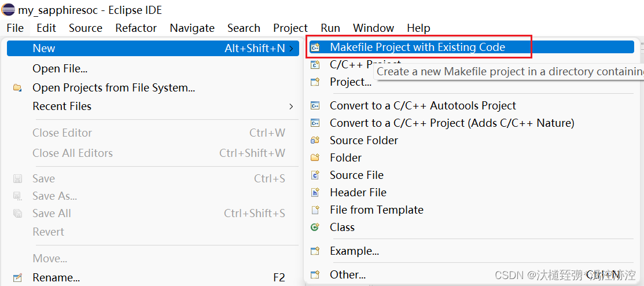Click the Eclipse logo in title bar
The width and height of the screenshot is (644, 286).
click(x=8, y=9)
